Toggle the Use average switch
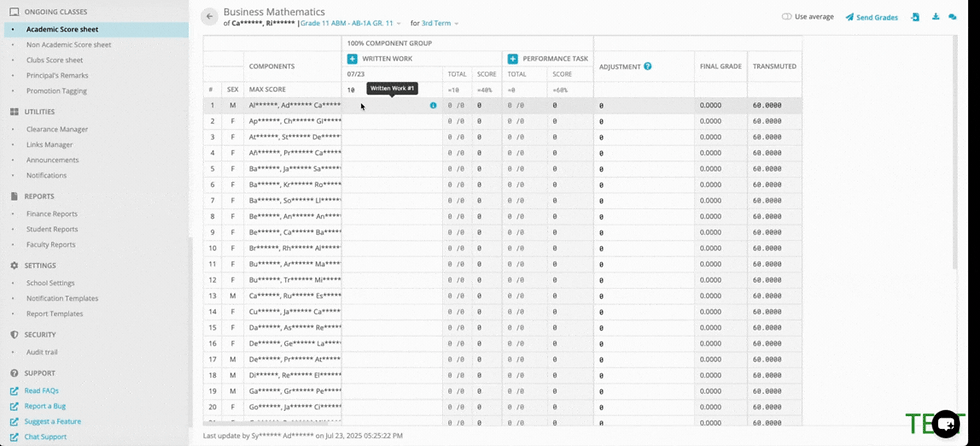The width and height of the screenshot is (980, 446). click(x=787, y=17)
